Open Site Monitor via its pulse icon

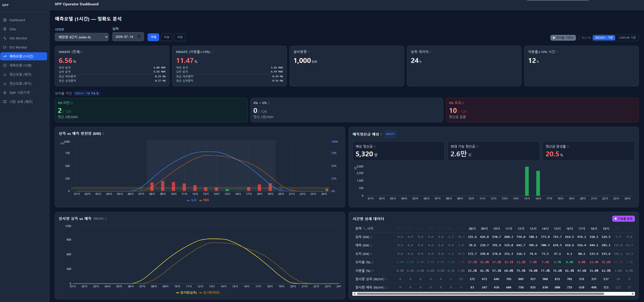[x=5, y=38]
